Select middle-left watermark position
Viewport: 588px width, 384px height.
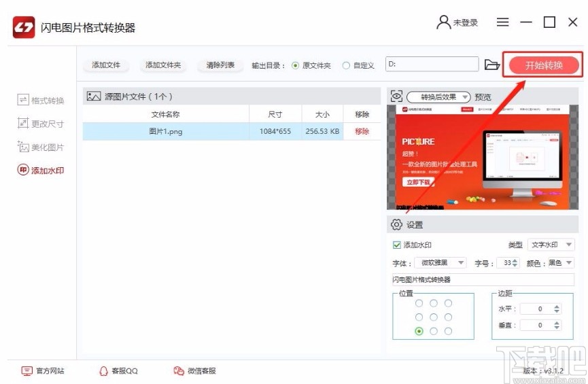coord(419,317)
